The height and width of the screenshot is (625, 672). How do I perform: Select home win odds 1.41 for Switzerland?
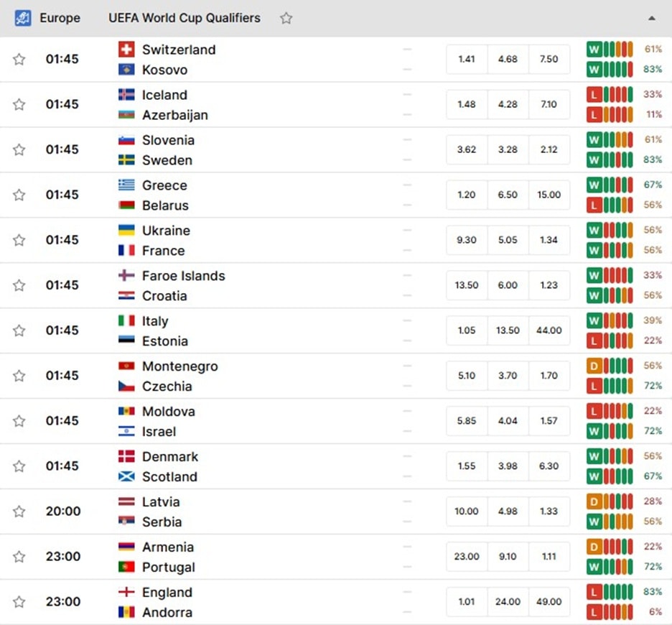(x=466, y=59)
